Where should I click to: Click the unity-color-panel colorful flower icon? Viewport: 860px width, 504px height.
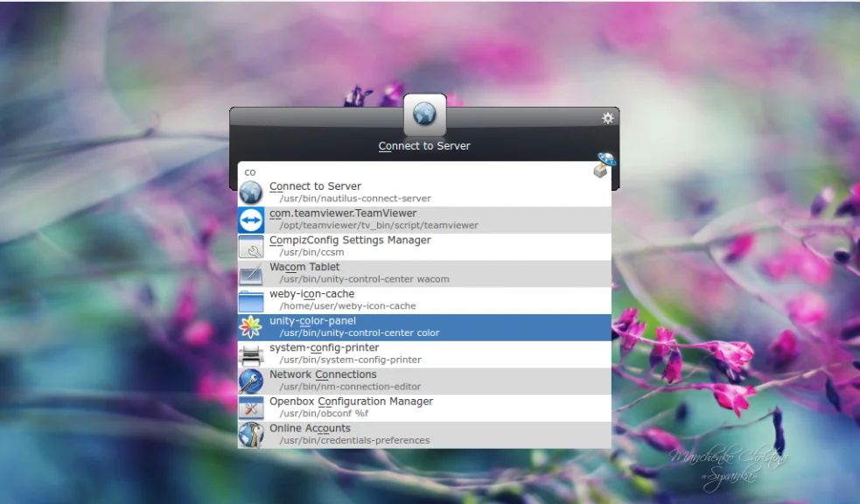coord(251,327)
